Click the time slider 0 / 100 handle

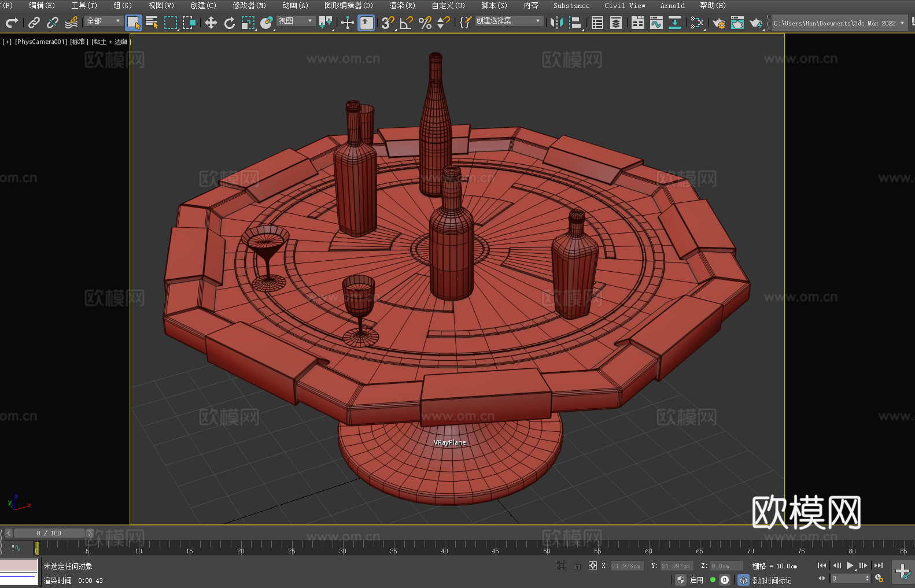pos(49,533)
